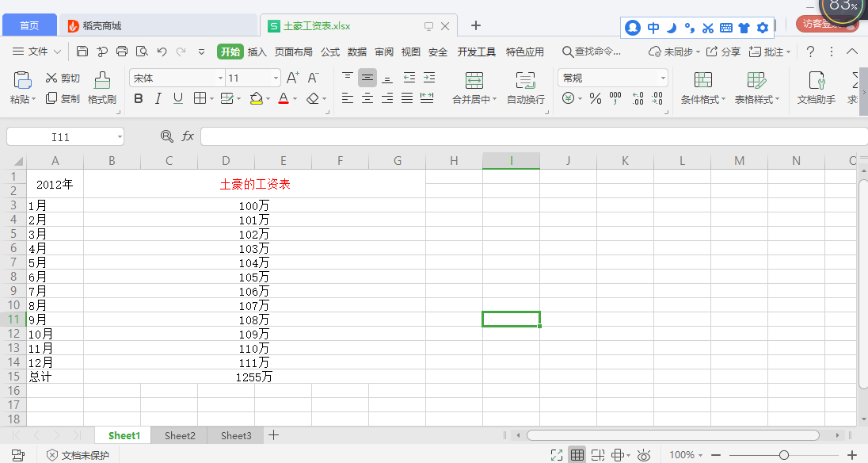Click the 查找命令 search box
The image size is (868, 463).
[592, 52]
